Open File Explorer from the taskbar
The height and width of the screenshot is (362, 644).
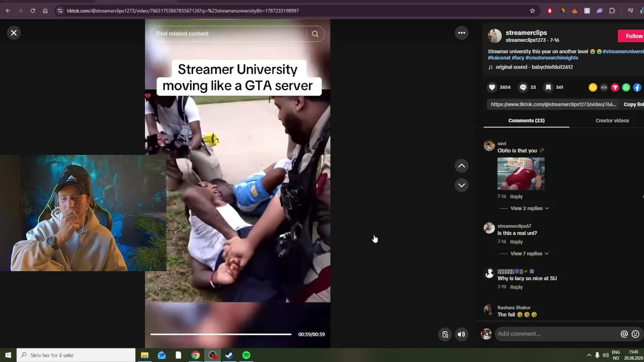144,355
